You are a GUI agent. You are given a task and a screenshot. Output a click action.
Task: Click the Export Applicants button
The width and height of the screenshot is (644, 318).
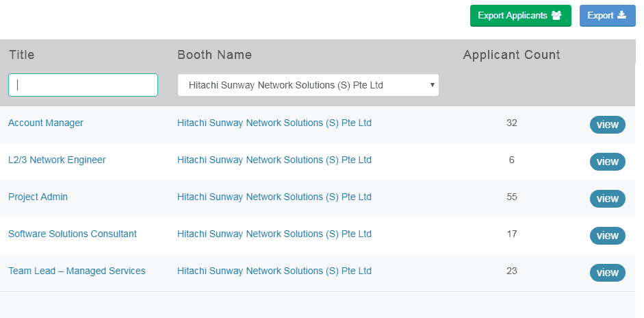coord(520,16)
